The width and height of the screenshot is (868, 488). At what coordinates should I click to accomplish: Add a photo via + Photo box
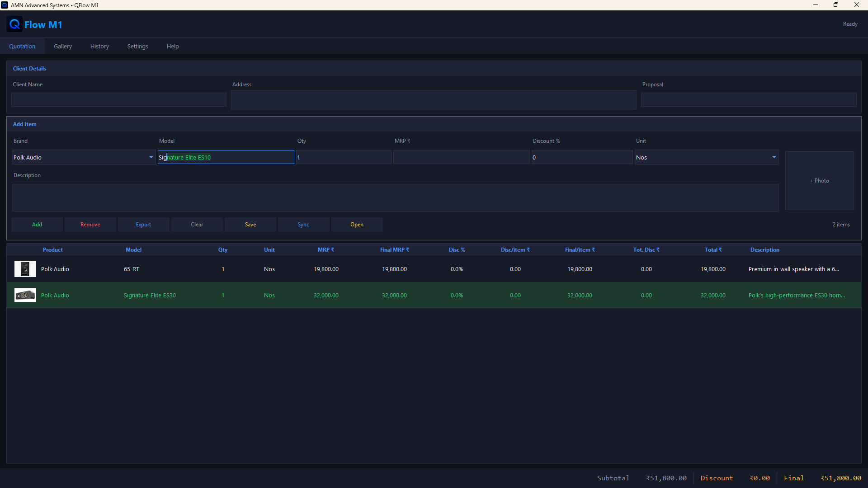point(820,181)
